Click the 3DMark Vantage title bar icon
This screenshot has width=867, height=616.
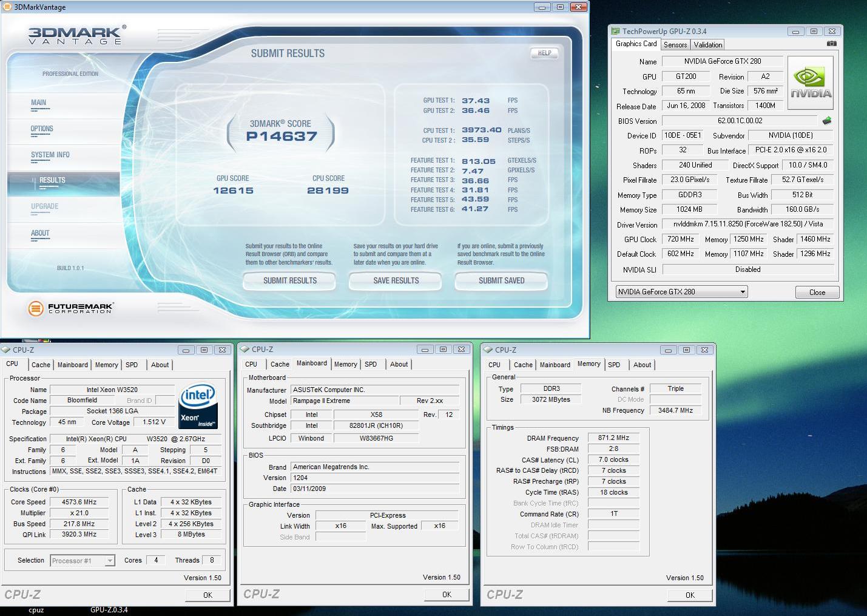coord(7,7)
